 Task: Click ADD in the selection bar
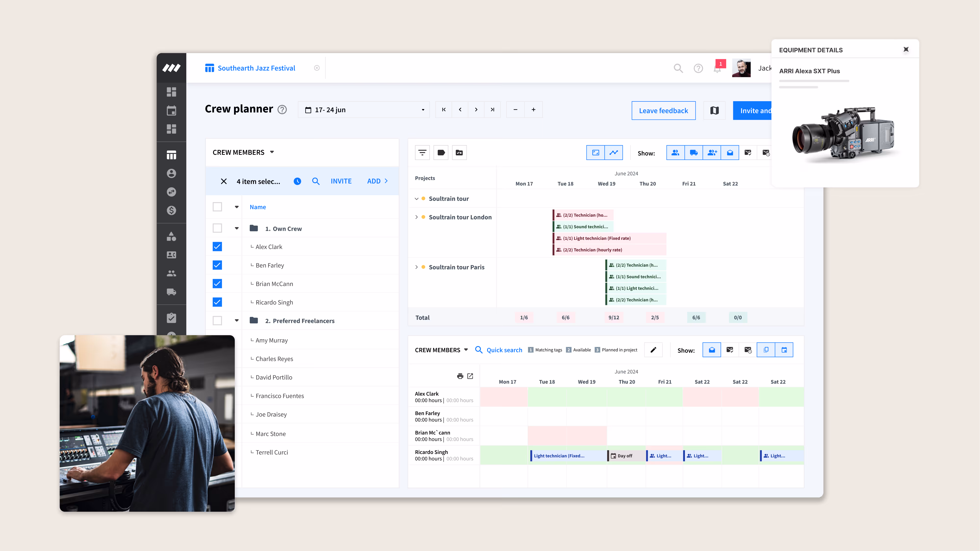[377, 181]
